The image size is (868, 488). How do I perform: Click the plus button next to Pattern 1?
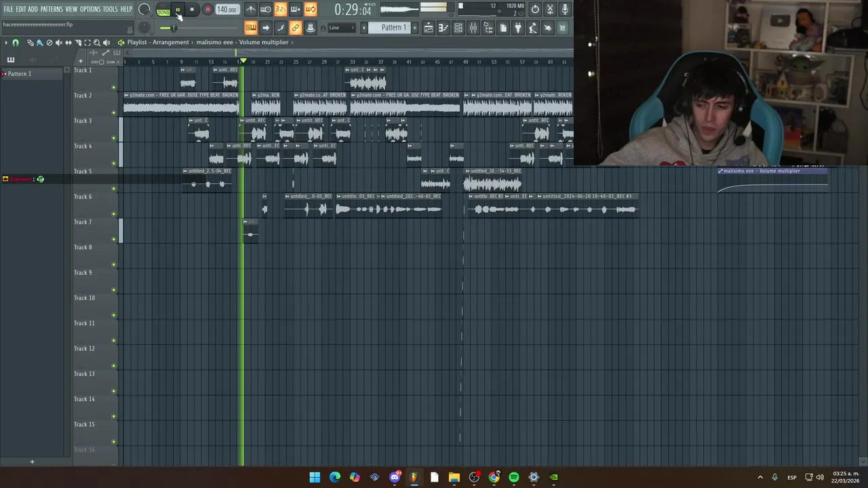(x=416, y=28)
